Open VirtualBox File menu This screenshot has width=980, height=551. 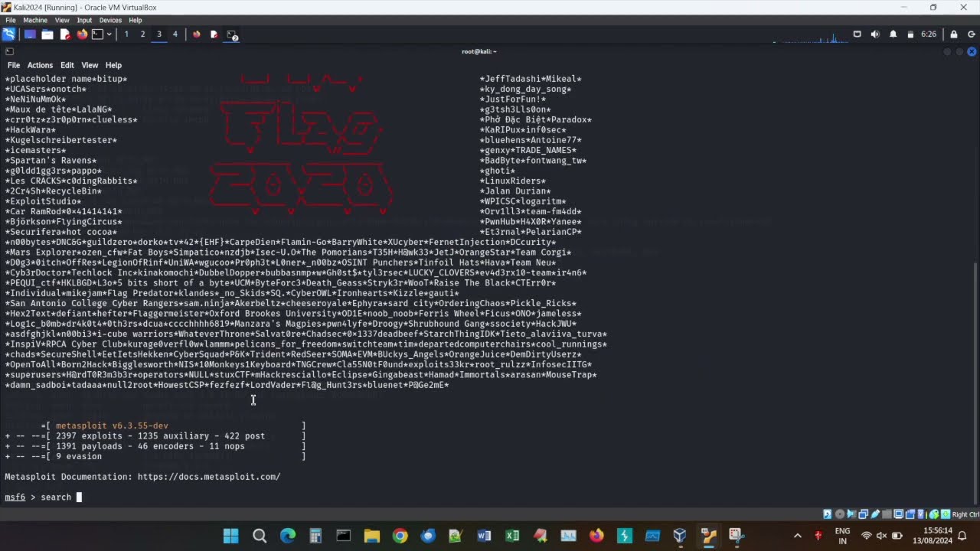point(11,20)
